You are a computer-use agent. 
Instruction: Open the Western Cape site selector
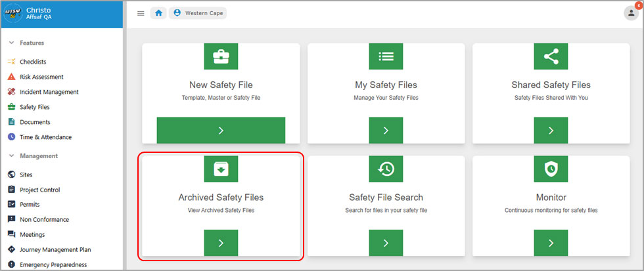[x=198, y=13]
